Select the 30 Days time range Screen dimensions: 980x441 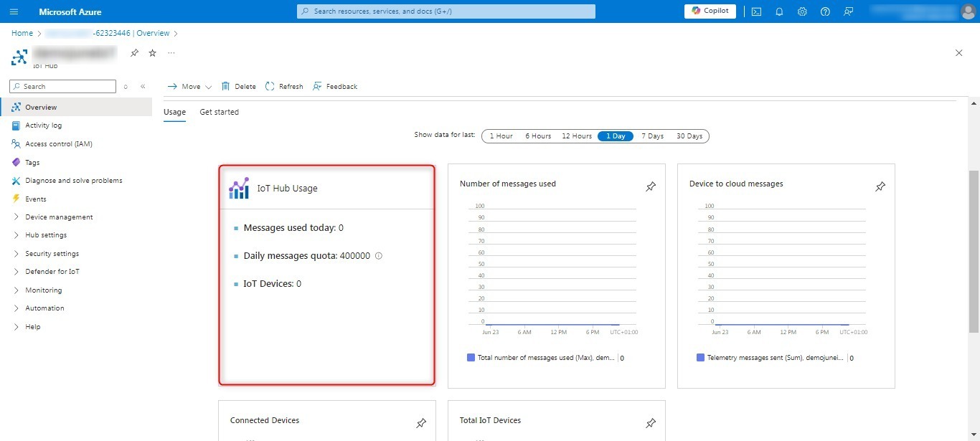[689, 136]
